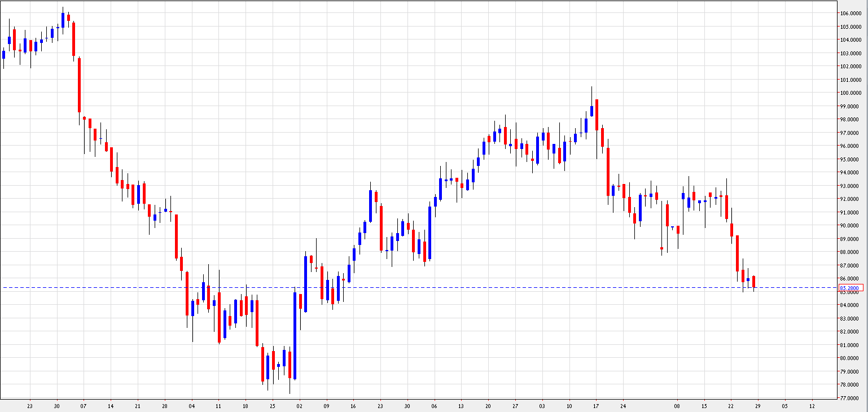
Task: Click the 20 date axis label
Action: pos(488,406)
